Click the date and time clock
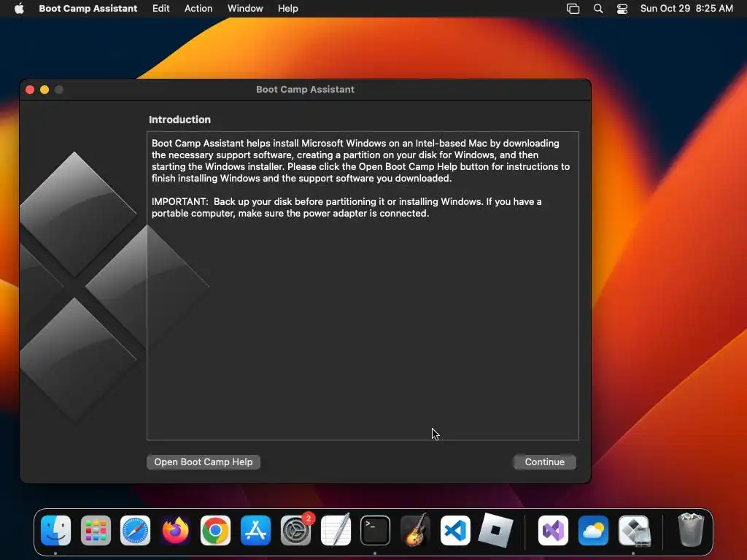This screenshot has width=747, height=560. (686, 9)
